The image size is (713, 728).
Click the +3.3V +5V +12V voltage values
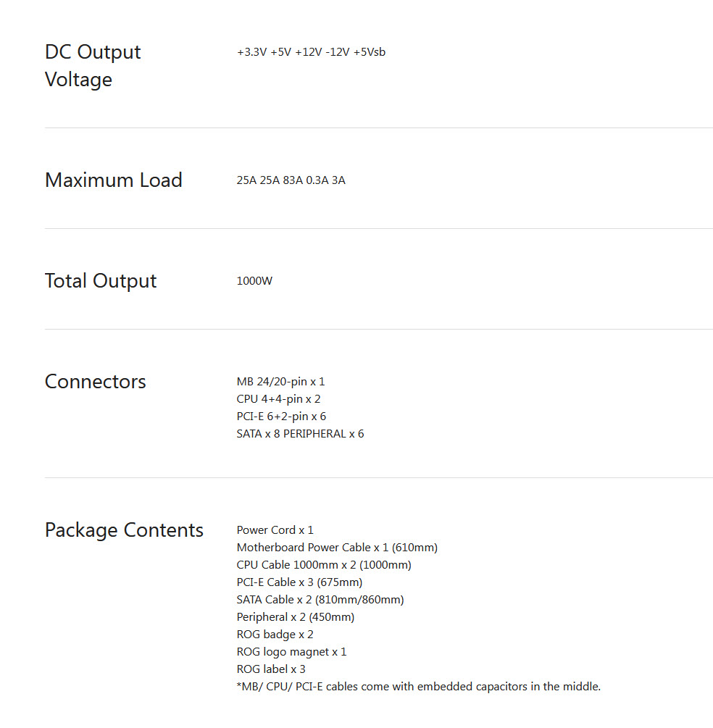[x=311, y=52]
